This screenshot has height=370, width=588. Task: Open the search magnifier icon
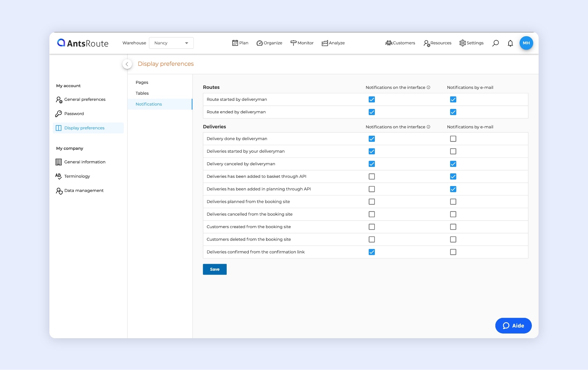pos(495,43)
